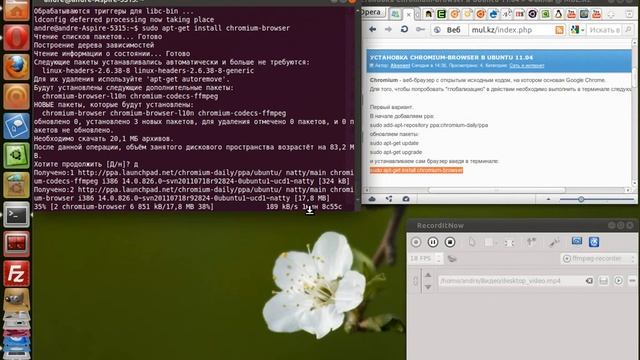Open the Empathy chat launcher icon
Viewport: 640px width, 360px height.
click(16, 126)
